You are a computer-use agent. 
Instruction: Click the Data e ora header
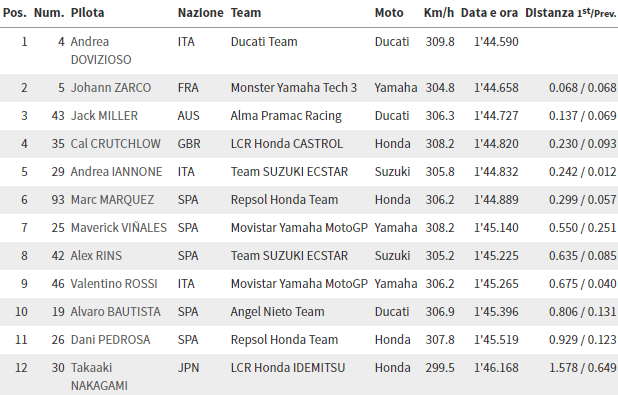click(489, 13)
